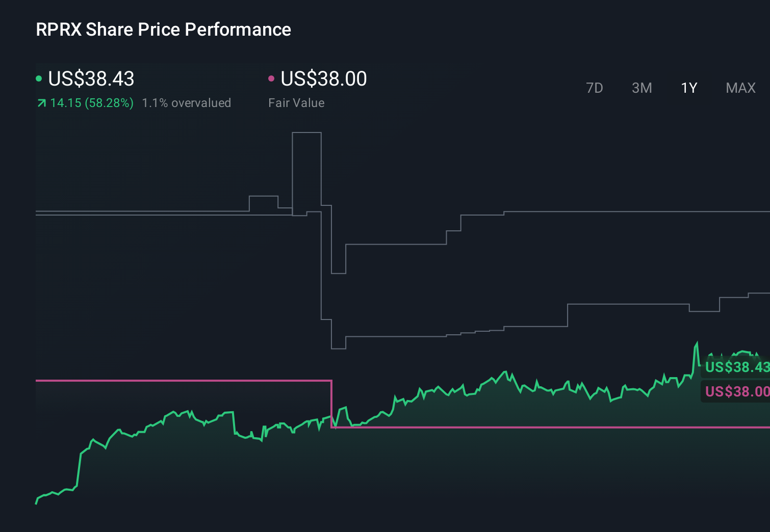Screen dimensions: 770x532
Task: Click the pink Fair Value legend dot
Action: tap(272, 78)
